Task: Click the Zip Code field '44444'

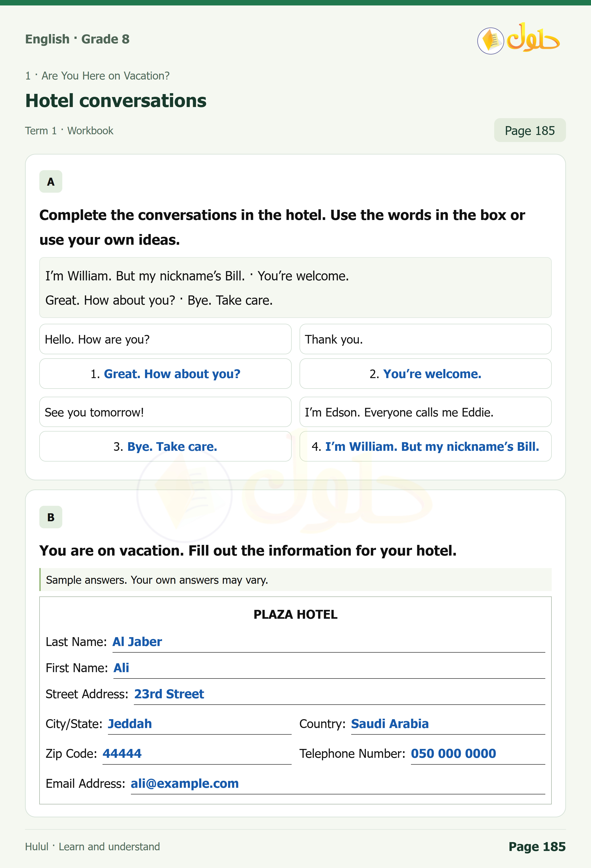Action: tap(197, 754)
